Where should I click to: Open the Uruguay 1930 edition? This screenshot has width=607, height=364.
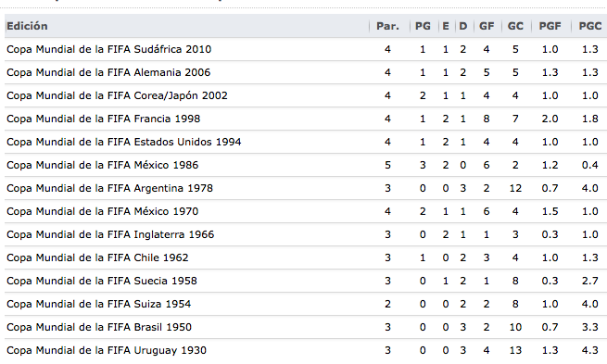click(107, 351)
